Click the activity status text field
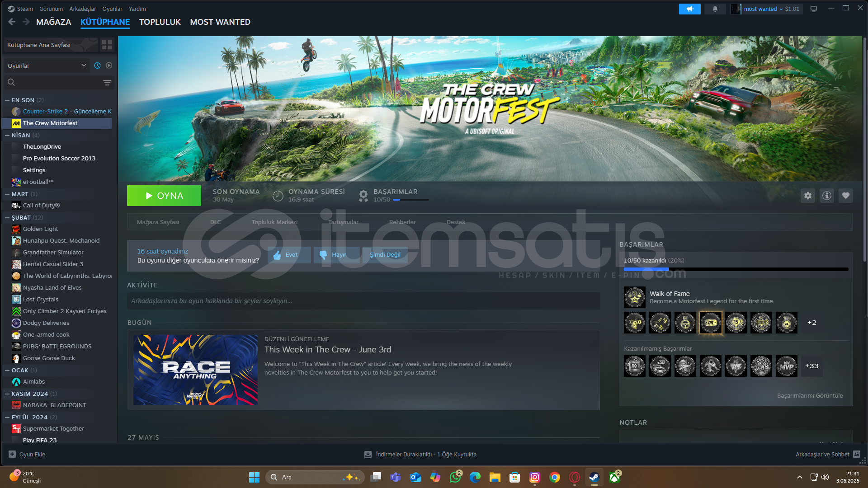Viewport: 868px width, 488px height. click(x=363, y=301)
